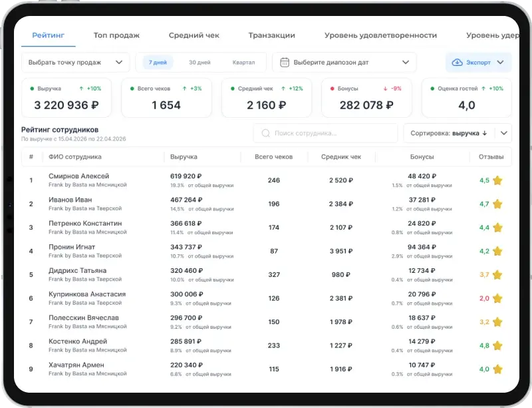Click the Отзывы column header
The width and height of the screenshot is (532, 408).
click(x=491, y=157)
